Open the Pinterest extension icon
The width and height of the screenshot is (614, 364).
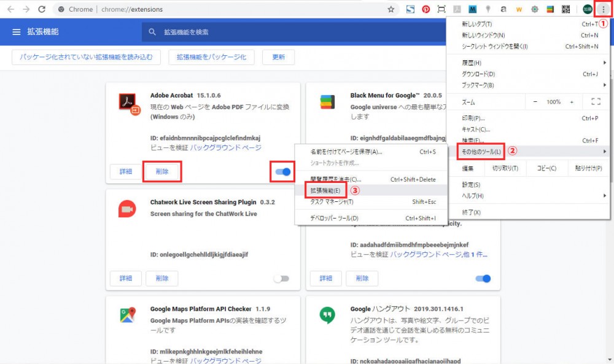(x=426, y=9)
